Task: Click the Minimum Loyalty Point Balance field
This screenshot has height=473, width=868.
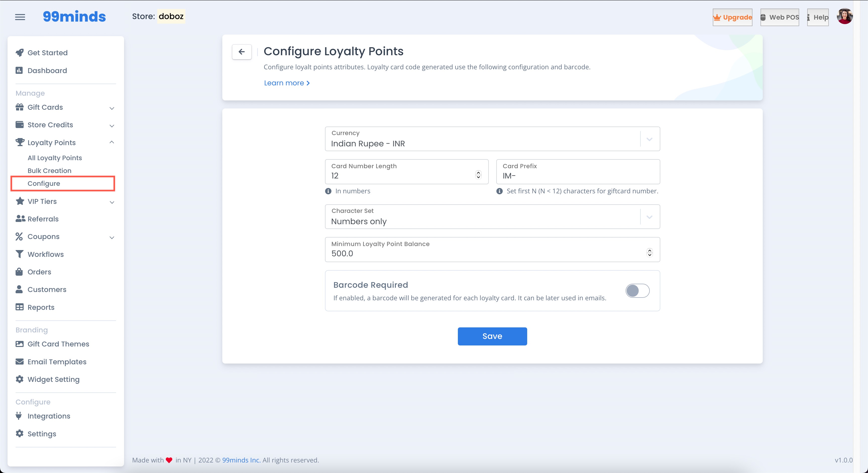Action: click(x=492, y=249)
